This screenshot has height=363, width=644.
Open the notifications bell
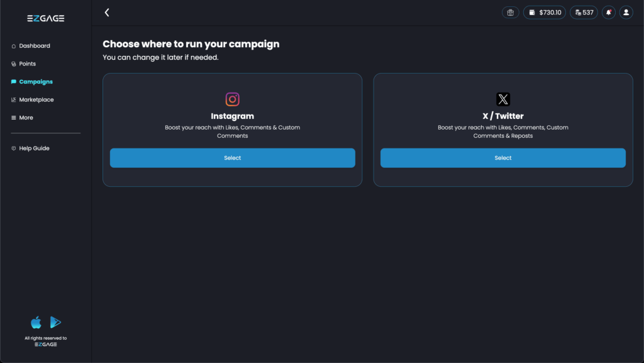(x=608, y=13)
